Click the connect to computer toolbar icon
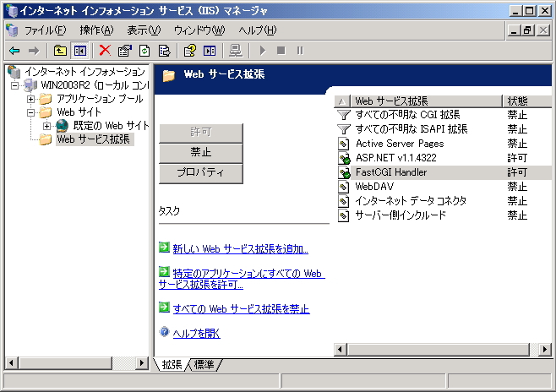 coord(236,51)
